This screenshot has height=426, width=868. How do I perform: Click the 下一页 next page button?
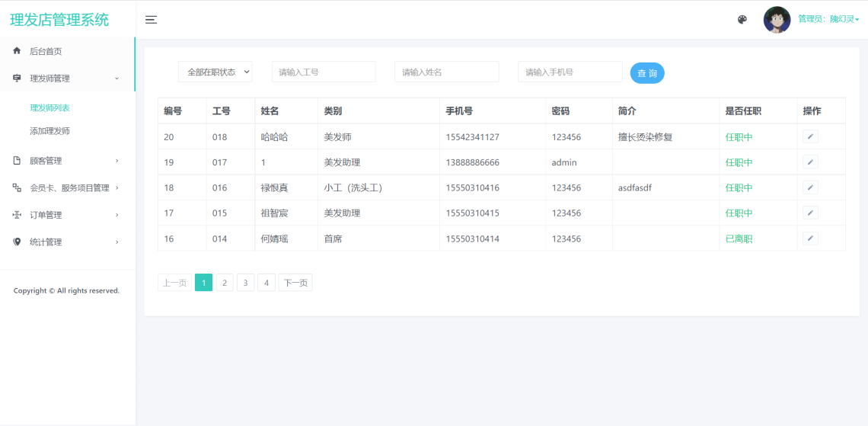click(x=295, y=283)
